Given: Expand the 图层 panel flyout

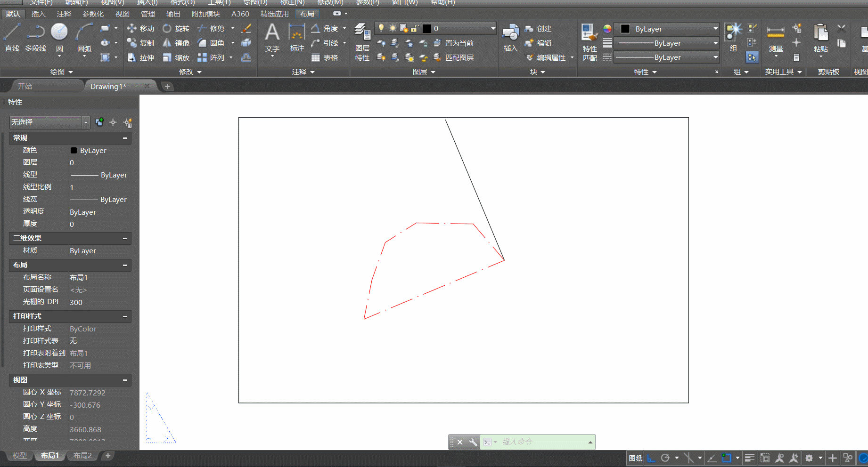Looking at the screenshot, I should (424, 72).
